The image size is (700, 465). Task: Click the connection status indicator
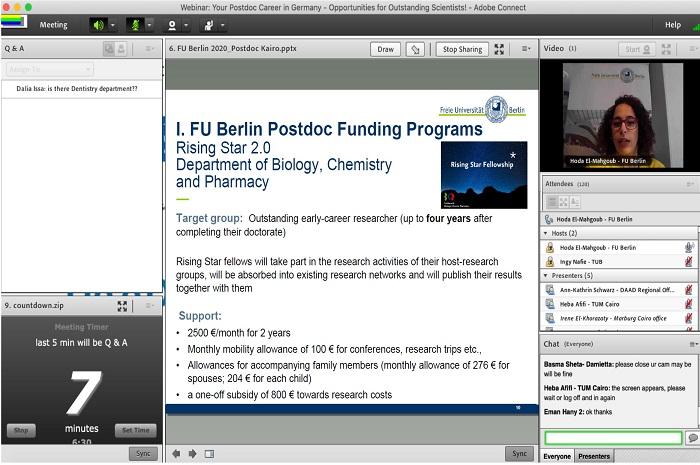coord(696,27)
